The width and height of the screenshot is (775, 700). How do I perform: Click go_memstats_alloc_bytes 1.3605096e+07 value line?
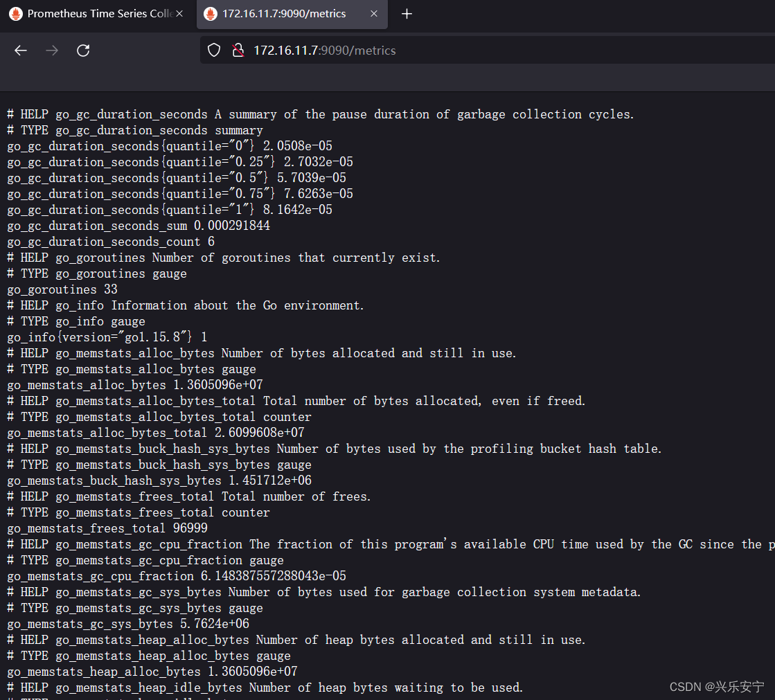(135, 385)
